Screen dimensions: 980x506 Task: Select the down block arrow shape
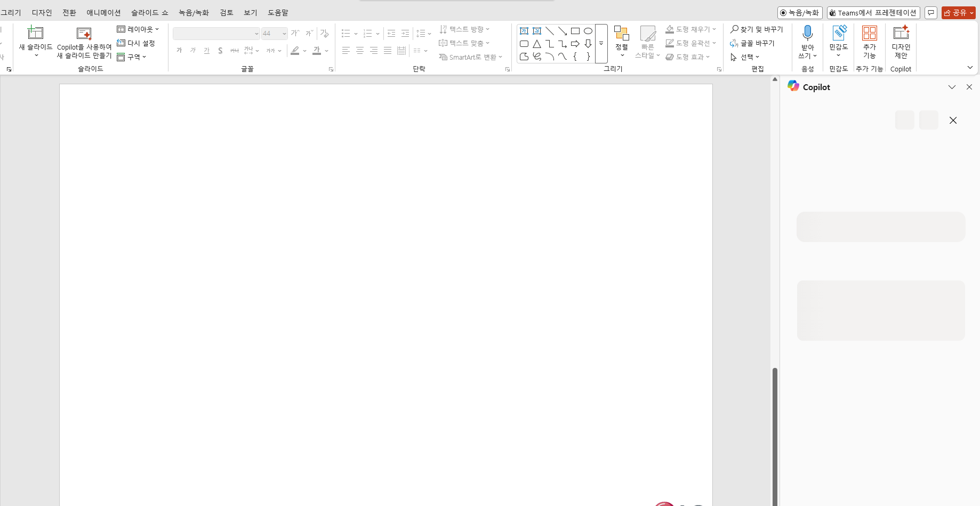588,44
